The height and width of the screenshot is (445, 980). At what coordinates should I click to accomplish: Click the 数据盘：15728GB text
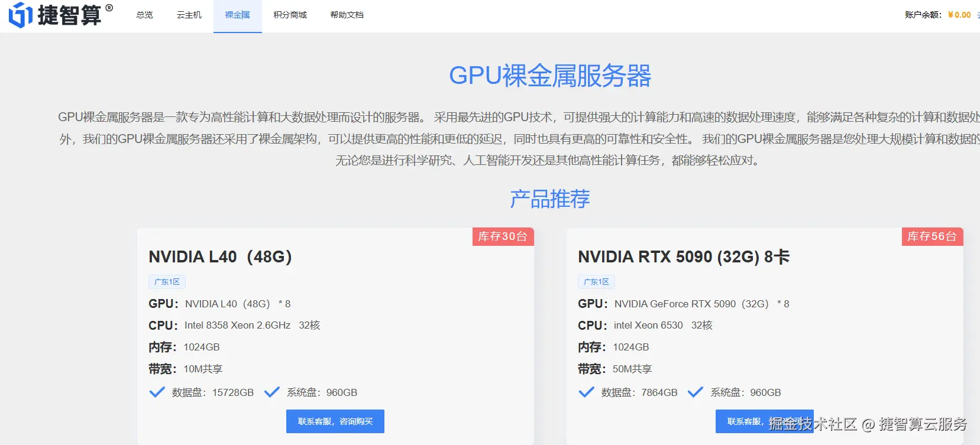213,392
